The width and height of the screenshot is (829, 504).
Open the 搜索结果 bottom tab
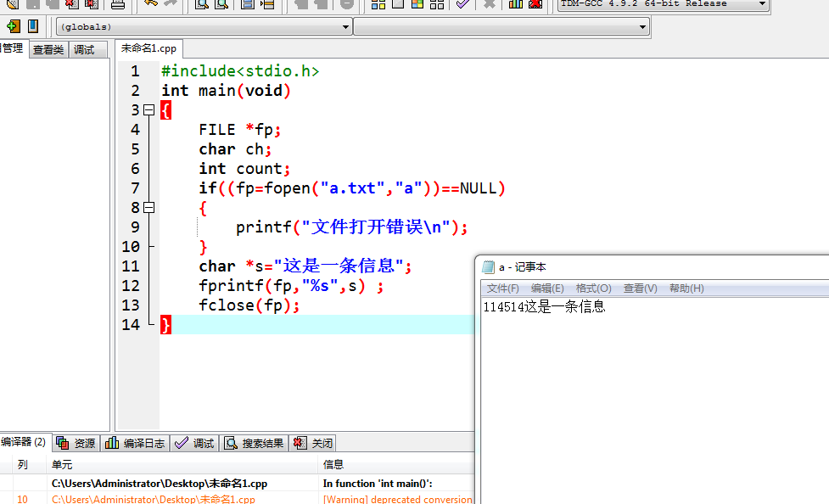[254, 443]
